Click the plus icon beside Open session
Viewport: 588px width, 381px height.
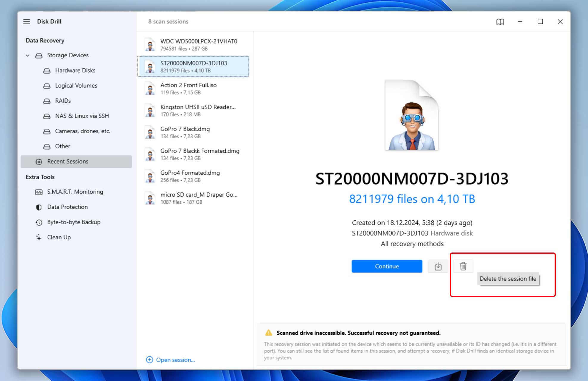pyautogui.click(x=150, y=360)
